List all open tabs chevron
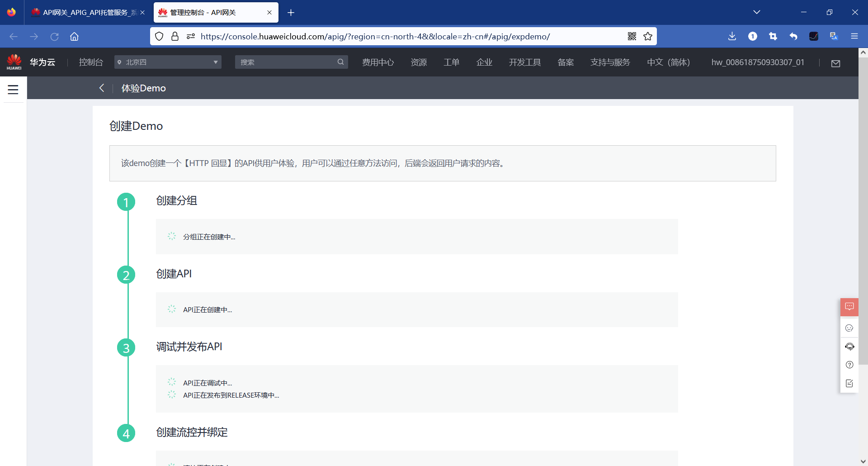This screenshot has height=466, width=868. 757,12
